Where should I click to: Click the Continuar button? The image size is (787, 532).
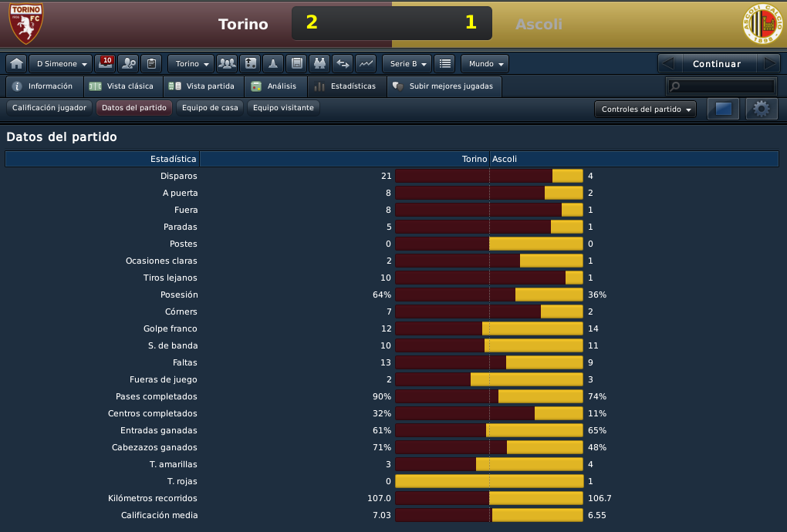click(x=717, y=64)
